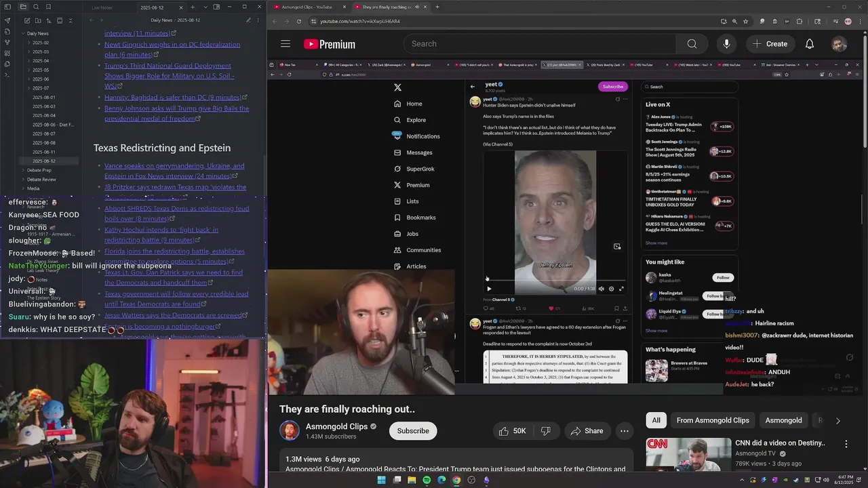Switch to the Live Notes tab

tap(102, 7)
